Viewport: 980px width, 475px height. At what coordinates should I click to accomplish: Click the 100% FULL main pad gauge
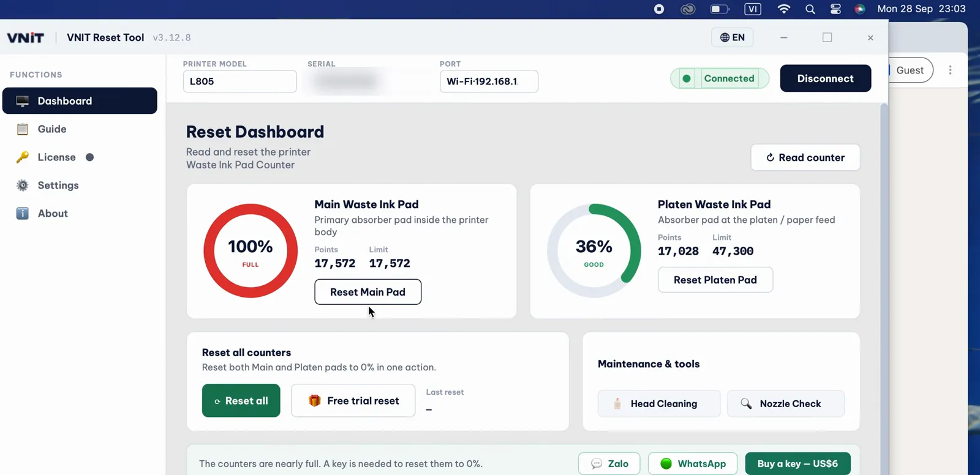(x=251, y=251)
